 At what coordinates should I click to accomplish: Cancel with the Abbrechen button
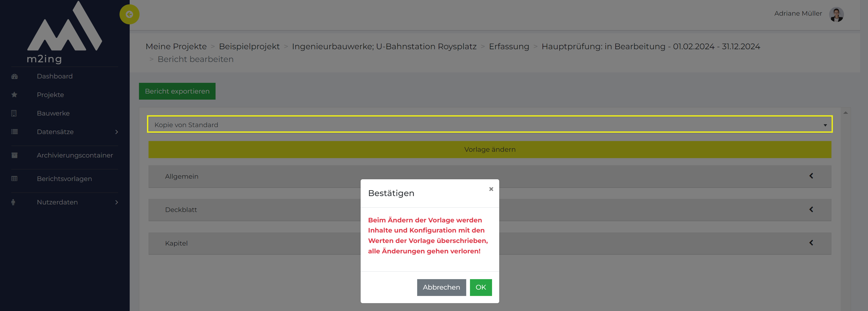(x=441, y=287)
